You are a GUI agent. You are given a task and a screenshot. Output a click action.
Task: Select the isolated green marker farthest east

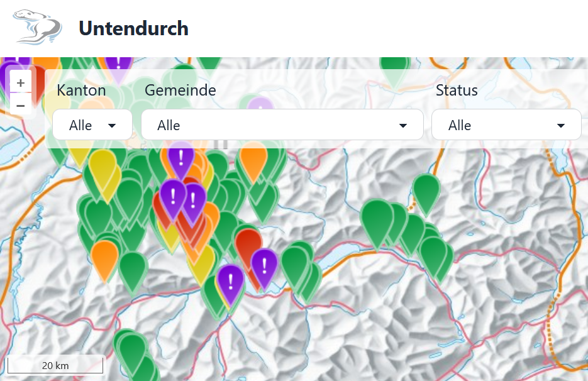click(426, 190)
